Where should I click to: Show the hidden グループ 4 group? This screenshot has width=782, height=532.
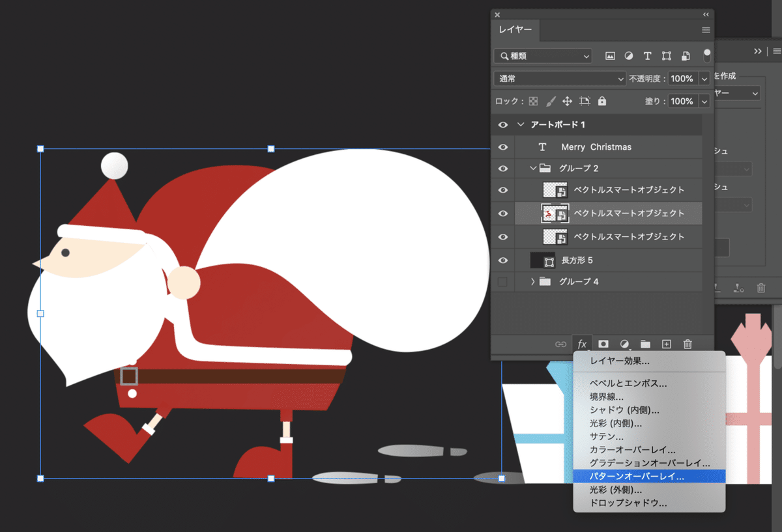[x=502, y=281]
